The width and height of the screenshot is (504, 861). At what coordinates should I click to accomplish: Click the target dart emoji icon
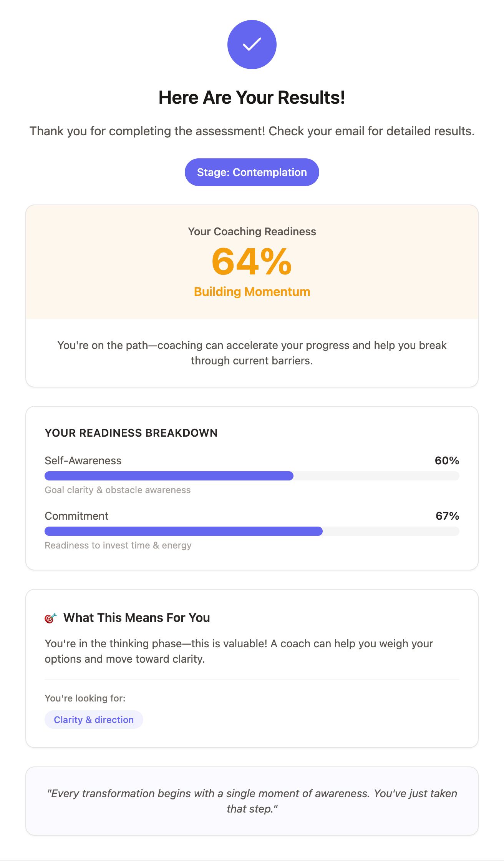tap(51, 618)
